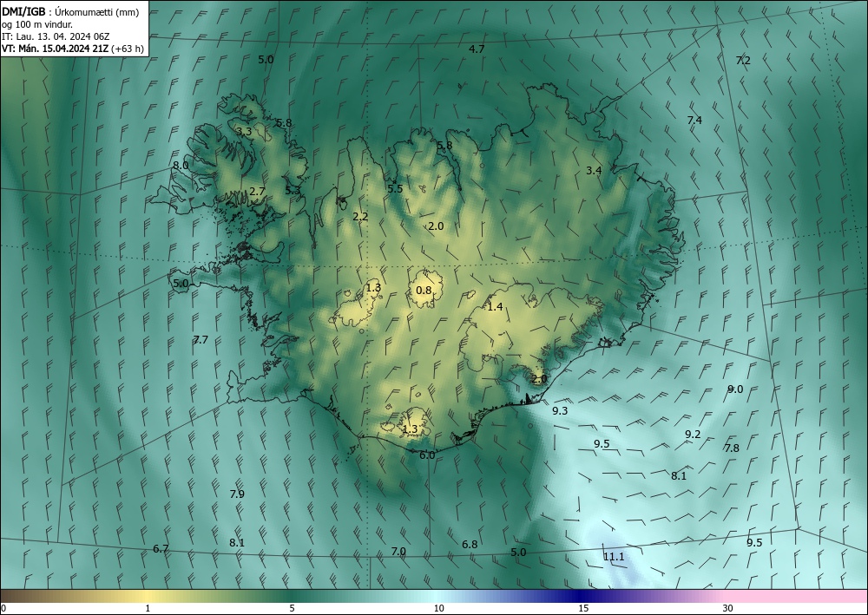868x615 pixels.
Task: Click the 3.4 map value
Action: pyautogui.click(x=594, y=170)
